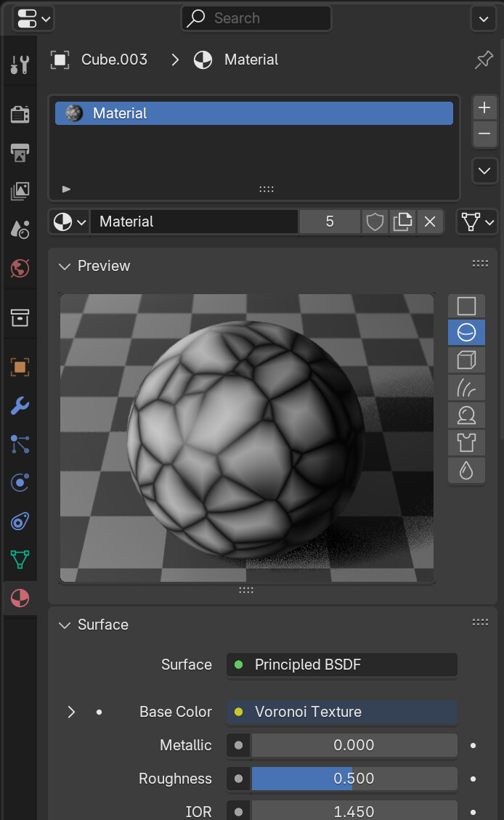Add a material slot with plus
The image size is (504, 820).
[484, 107]
